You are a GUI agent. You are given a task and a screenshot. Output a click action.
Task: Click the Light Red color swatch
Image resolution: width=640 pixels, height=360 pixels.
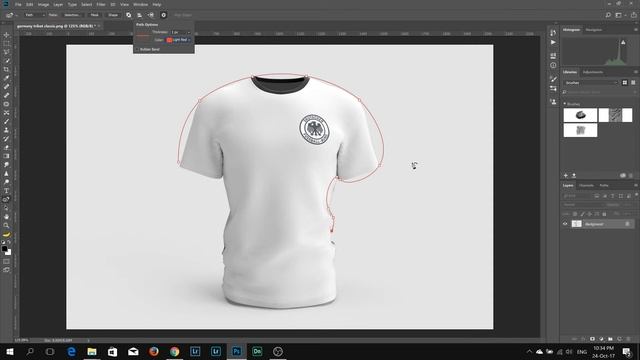tap(169, 40)
